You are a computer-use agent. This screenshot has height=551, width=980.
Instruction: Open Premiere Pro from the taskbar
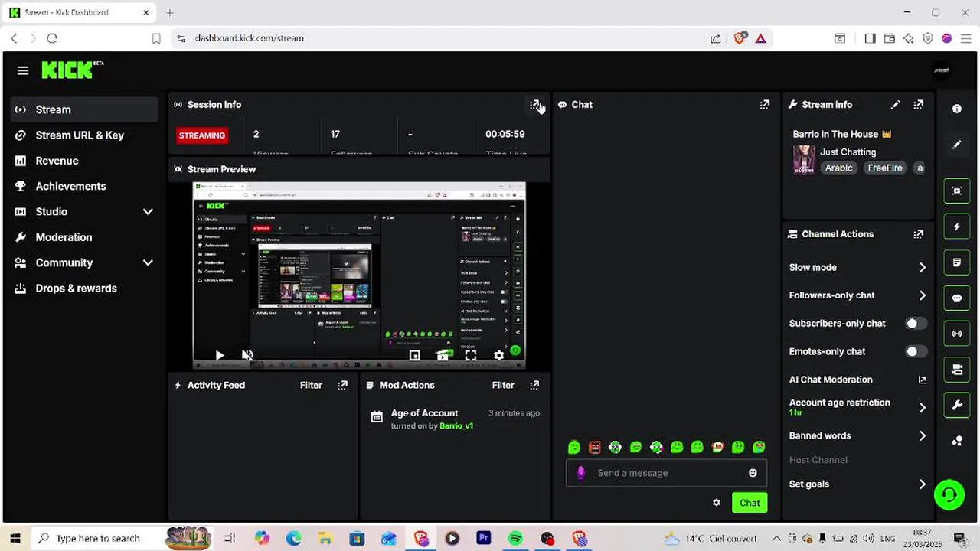483,539
